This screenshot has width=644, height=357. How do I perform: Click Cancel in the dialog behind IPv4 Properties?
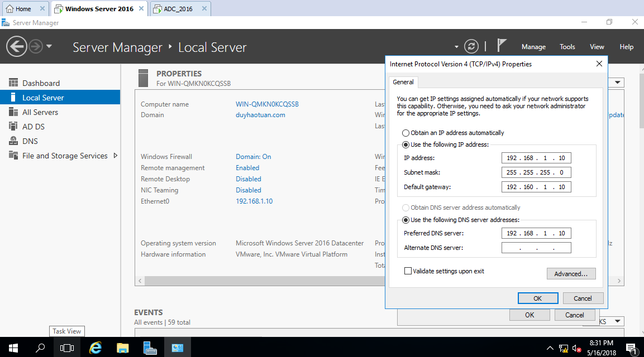coord(575,315)
